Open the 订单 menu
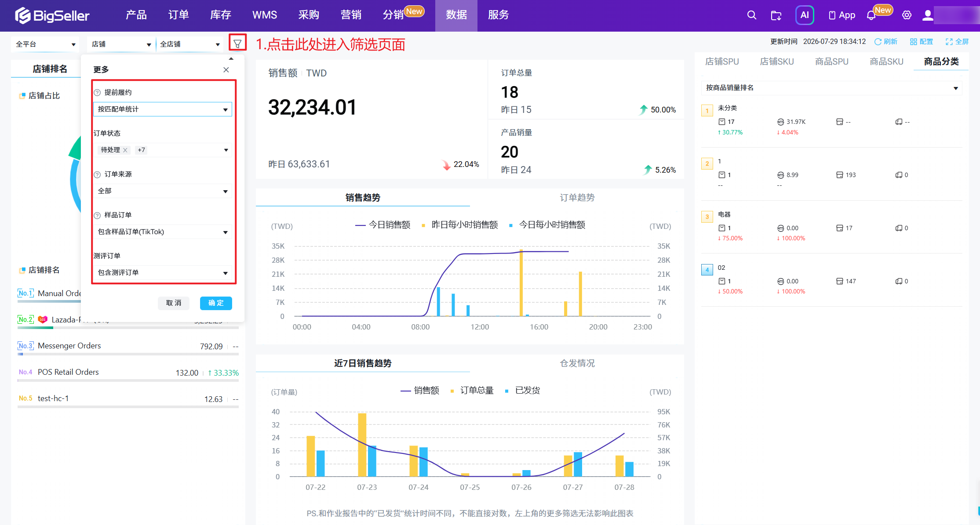 pyautogui.click(x=179, y=15)
